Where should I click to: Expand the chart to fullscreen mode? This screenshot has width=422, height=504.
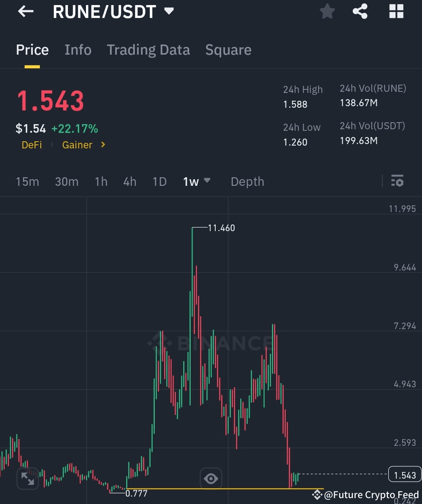tap(27, 478)
